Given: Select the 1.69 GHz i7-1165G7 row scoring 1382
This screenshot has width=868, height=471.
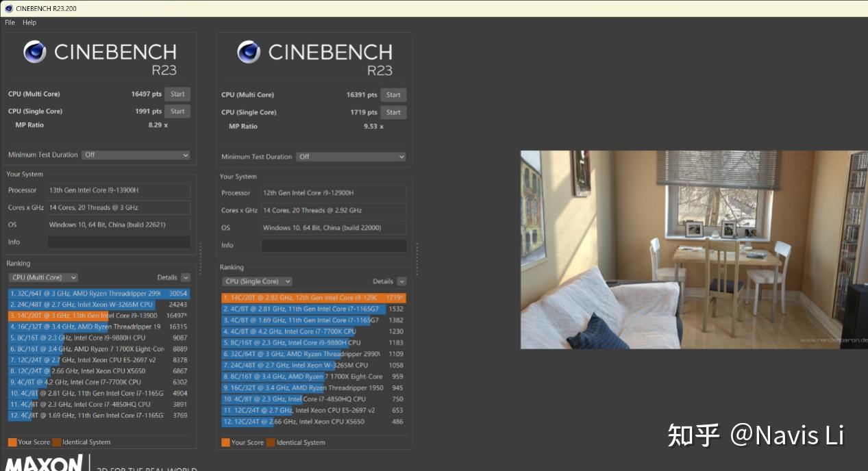Looking at the screenshot, I should (x=314, y=320).
